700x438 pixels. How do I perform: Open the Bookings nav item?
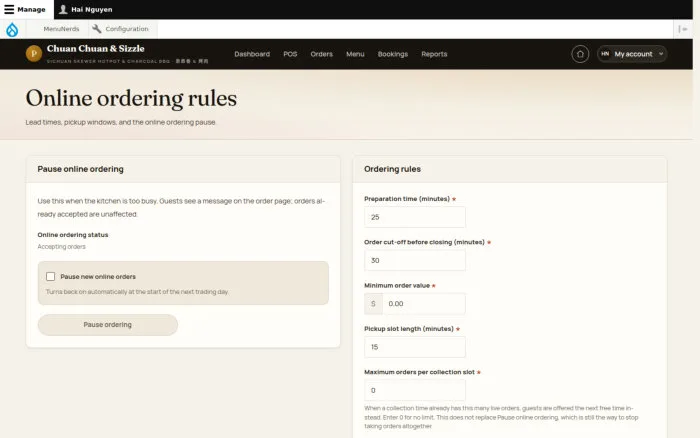tap(392, 54)
